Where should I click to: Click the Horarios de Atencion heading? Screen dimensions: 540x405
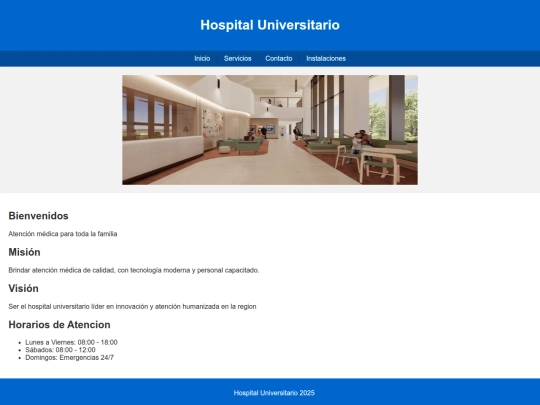(59, 324)
